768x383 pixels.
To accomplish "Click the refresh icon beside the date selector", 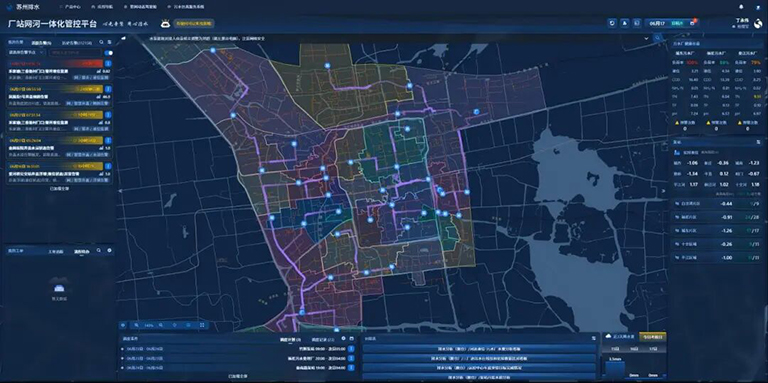I will point(612,23).
